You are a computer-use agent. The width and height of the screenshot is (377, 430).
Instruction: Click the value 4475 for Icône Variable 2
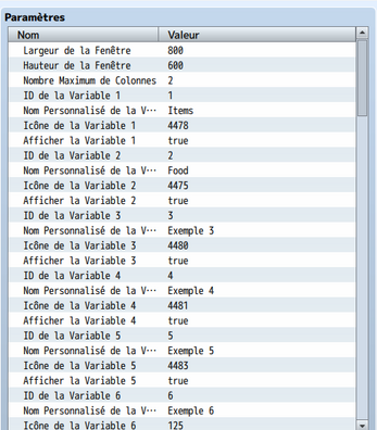178,185
